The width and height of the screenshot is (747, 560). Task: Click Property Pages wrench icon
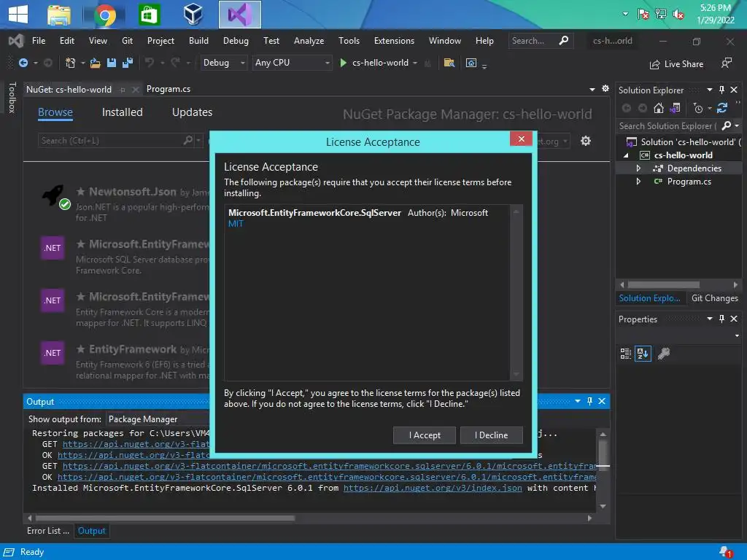click(x=664, y=354)
